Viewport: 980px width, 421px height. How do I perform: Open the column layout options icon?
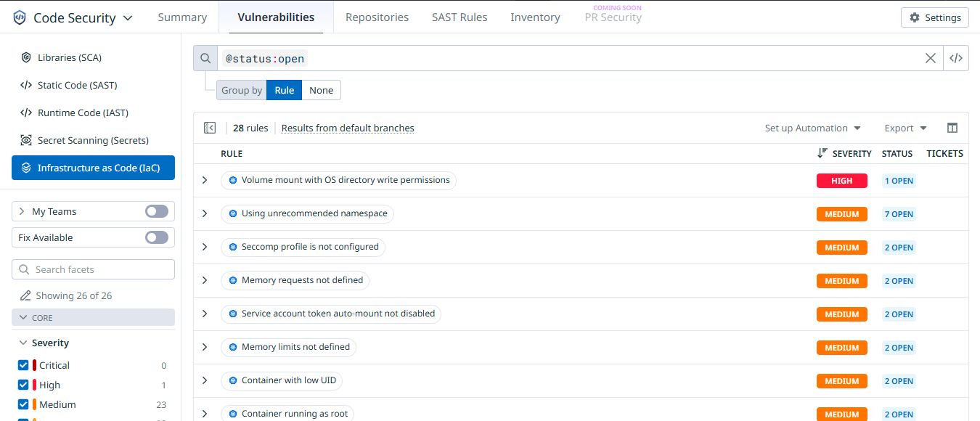tap(952, 128)
